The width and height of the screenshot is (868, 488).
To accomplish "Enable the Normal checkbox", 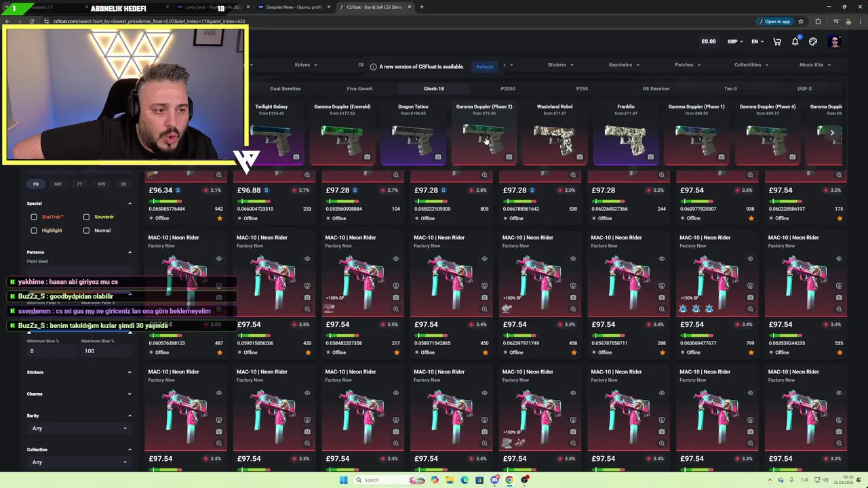I will point(86,230).
